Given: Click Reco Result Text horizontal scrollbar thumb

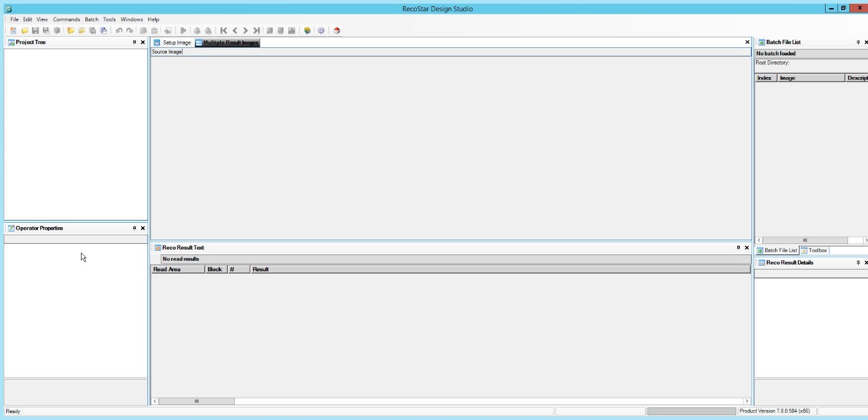Looking at the screenshot, I should coord(197,401).
